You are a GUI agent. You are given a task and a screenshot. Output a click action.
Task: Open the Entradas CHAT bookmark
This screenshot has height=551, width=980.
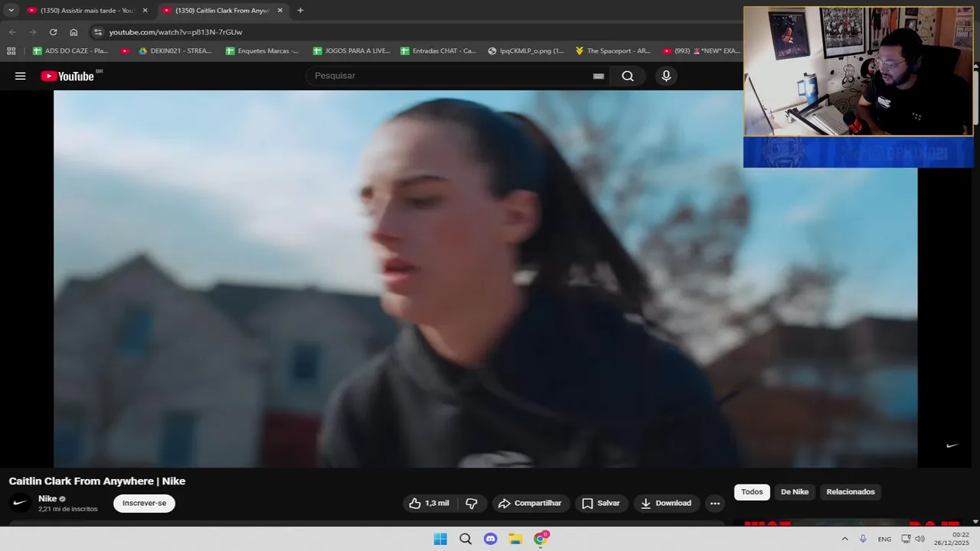(x=439, y=51)
